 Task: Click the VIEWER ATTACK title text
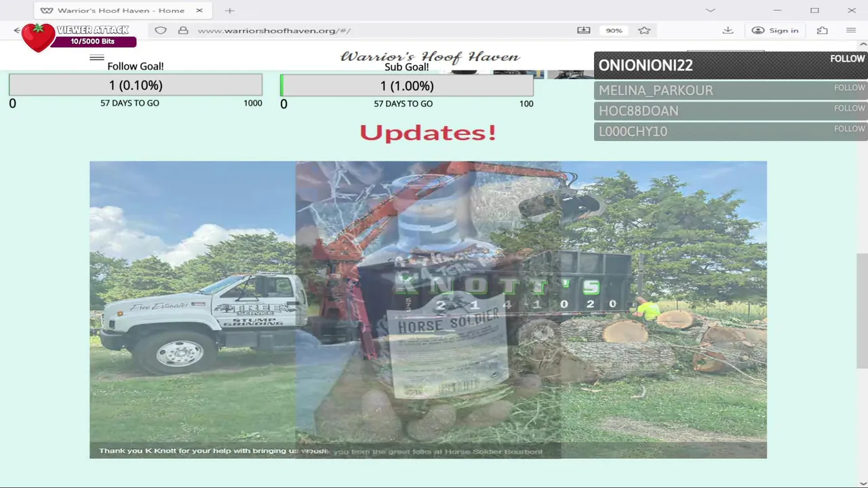point(93,30)
